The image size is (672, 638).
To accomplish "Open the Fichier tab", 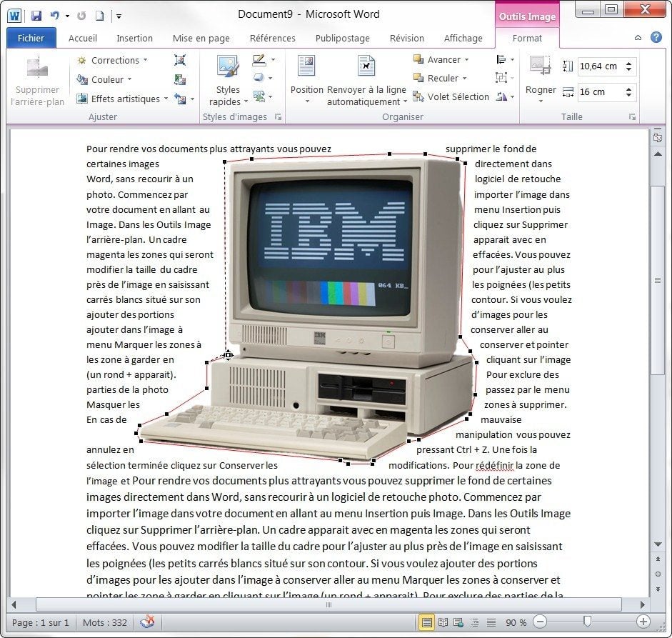I will pyautogui.click(x=31, y=38).
